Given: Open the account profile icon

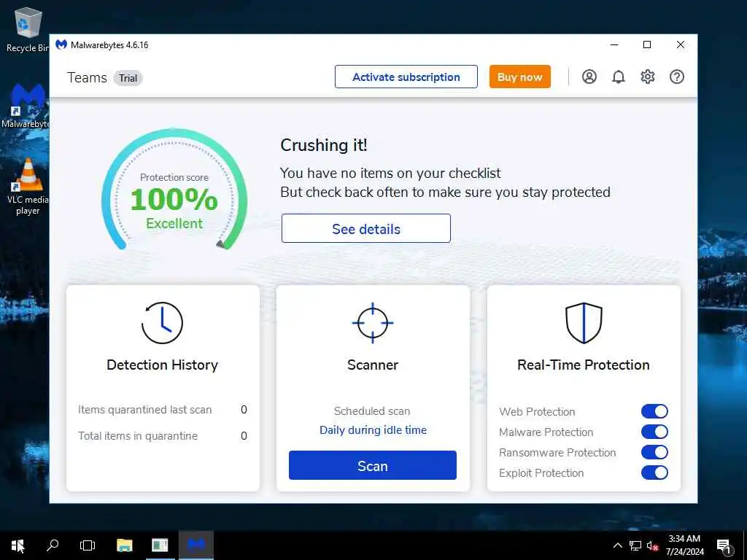Looking at the screenshot, I should tap(589, 77).
